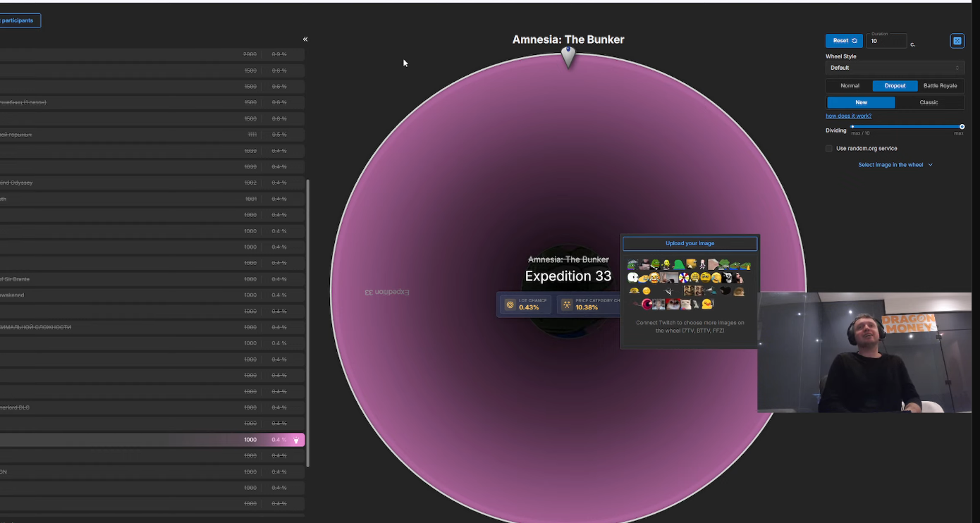980x523 pixels.
Task: Click the list row ending in (1 сезон)
Action: tap(152, 102)
